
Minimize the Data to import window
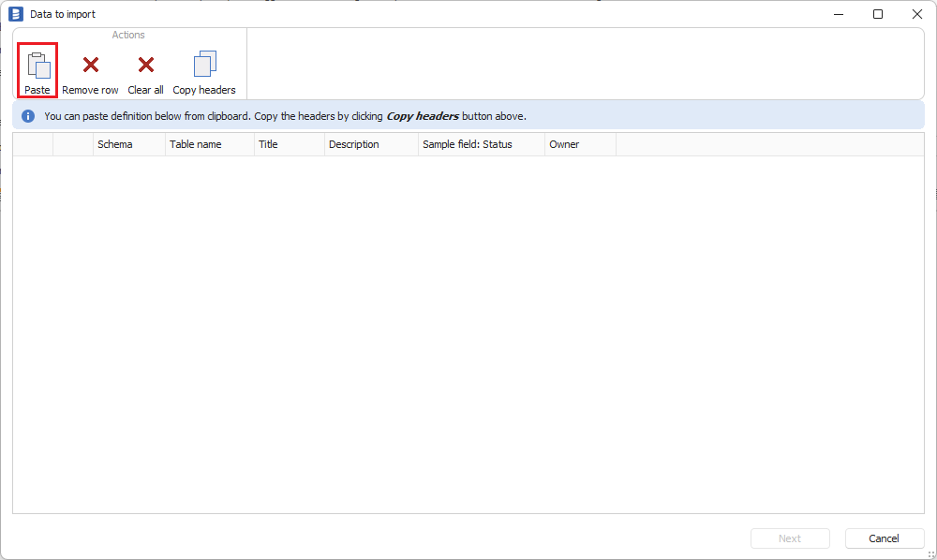[837, 14]
